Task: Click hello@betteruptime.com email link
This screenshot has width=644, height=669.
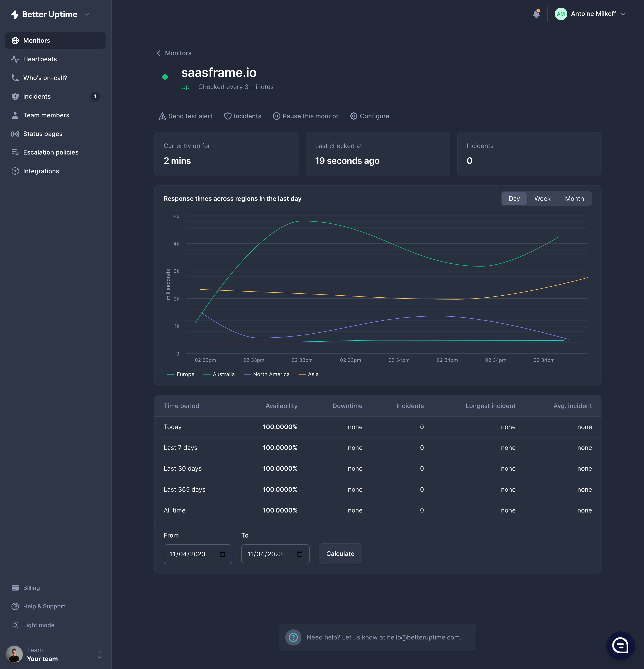Action: click(423, 637)
